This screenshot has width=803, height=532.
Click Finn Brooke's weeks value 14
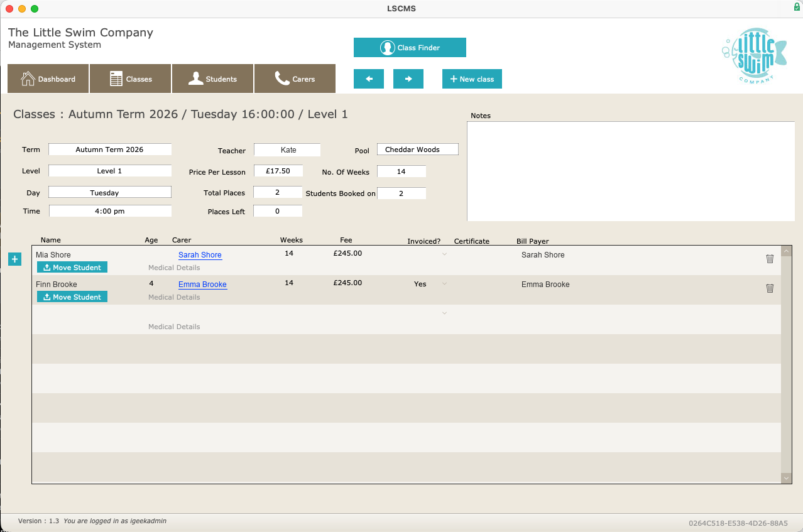289,283
